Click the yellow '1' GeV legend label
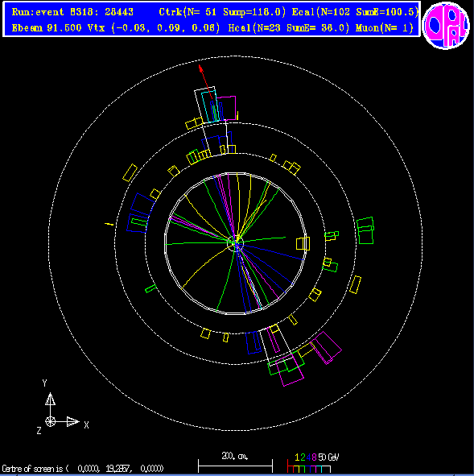Viewport: 474px width, 476px height. [x=297, y=457]
